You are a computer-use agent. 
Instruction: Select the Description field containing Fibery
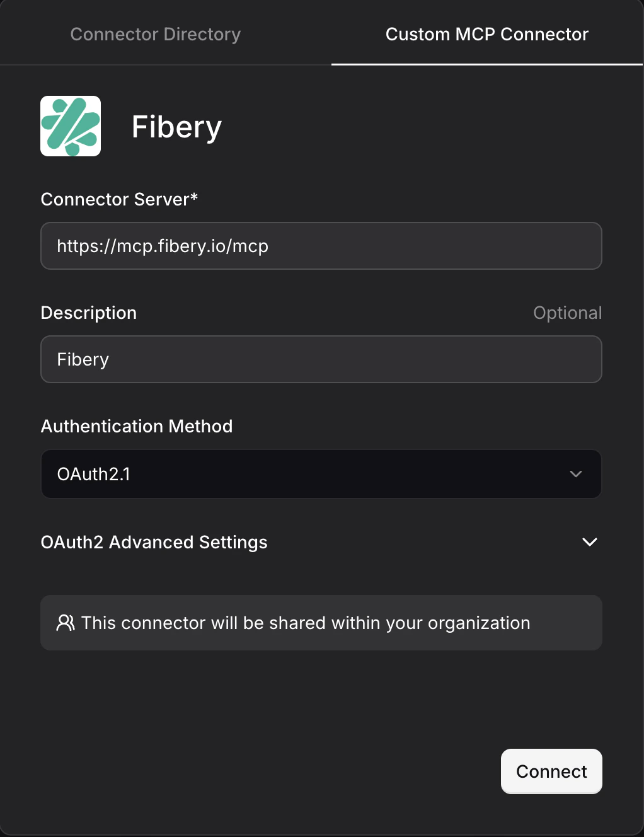[x=321, y=359]
